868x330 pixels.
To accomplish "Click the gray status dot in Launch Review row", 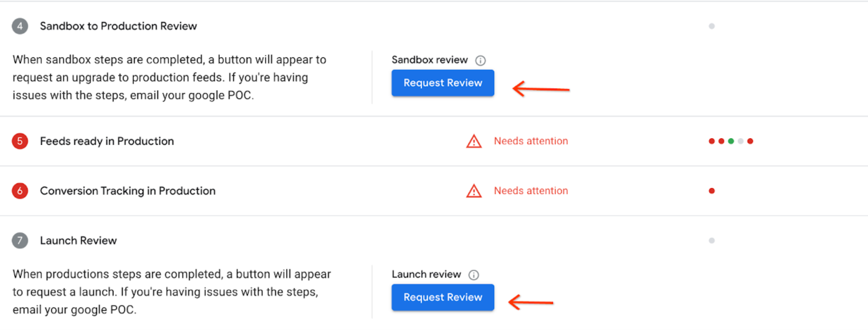I will [712, 241].
